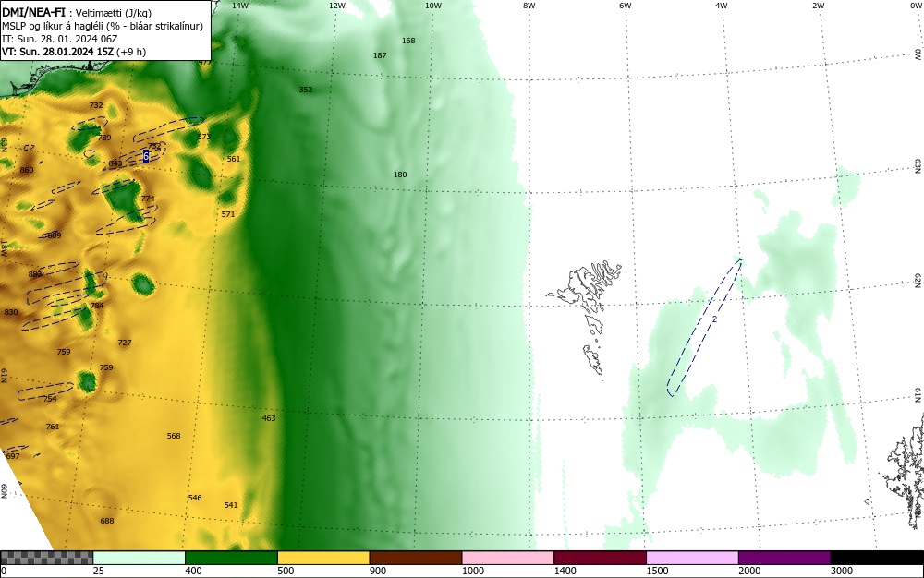The image size is (924, 578).
Task: Select the pink 1000–1400 legend swatch
Action: (x=508, y=558)
